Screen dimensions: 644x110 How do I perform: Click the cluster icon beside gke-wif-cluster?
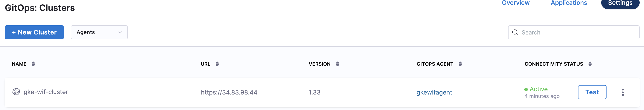(16, 92)
